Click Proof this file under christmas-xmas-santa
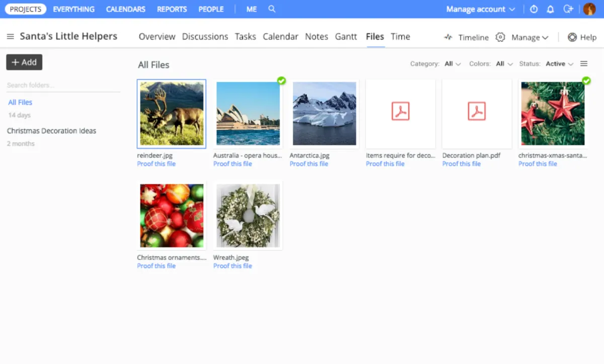This screenshot has width=604, height=364. point(538,164)
